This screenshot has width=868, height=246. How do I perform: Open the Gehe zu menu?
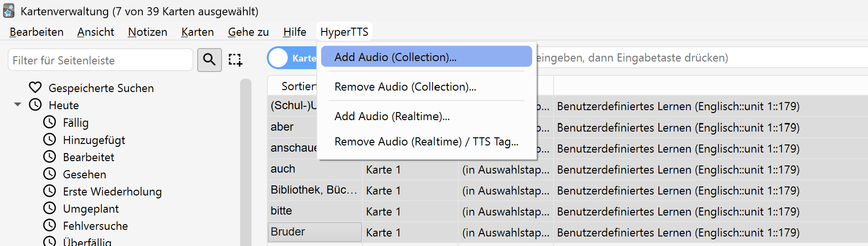pos(248,32)
